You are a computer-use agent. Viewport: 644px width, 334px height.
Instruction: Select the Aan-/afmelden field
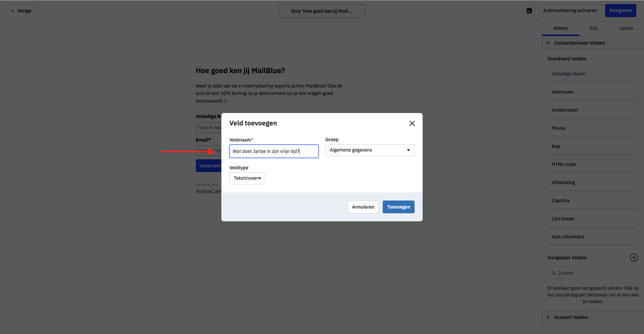pyautogui.click(x=593, y=237)
